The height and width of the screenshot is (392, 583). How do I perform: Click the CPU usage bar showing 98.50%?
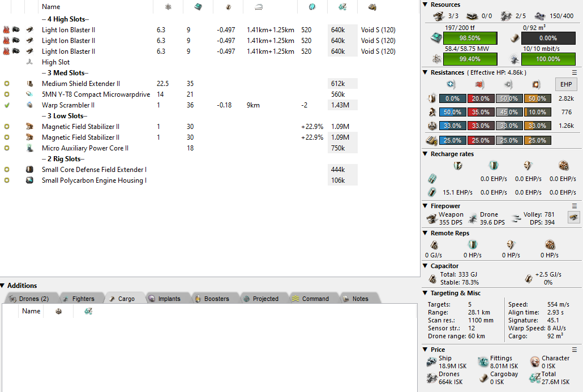470,38
